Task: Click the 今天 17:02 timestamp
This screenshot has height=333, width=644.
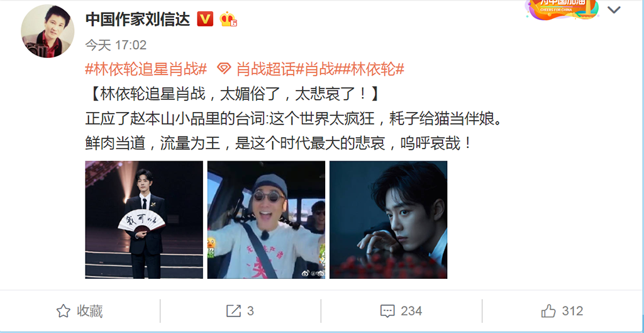Action: pyautogui.click(x=116, y=45)
